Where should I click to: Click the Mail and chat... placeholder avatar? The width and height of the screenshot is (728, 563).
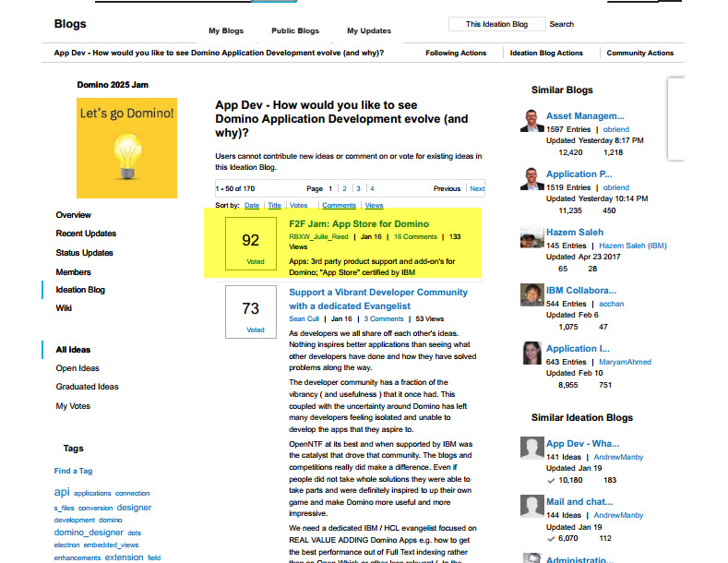tap(532, 507)
